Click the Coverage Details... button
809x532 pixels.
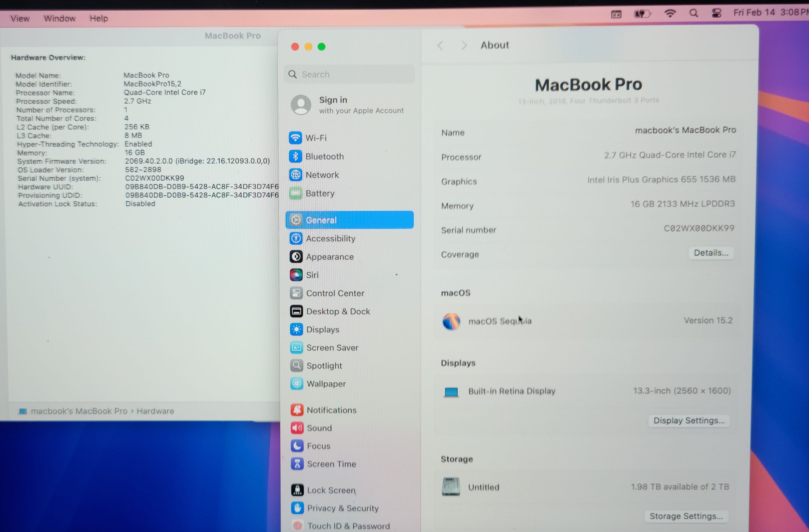(711, 253)
